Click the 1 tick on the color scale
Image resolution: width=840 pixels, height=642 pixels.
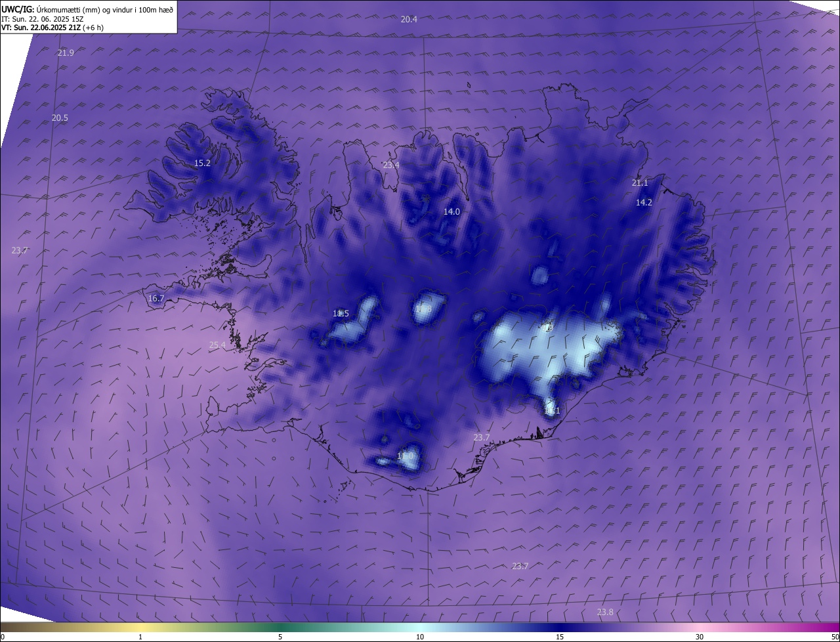(x=140, y=637)
